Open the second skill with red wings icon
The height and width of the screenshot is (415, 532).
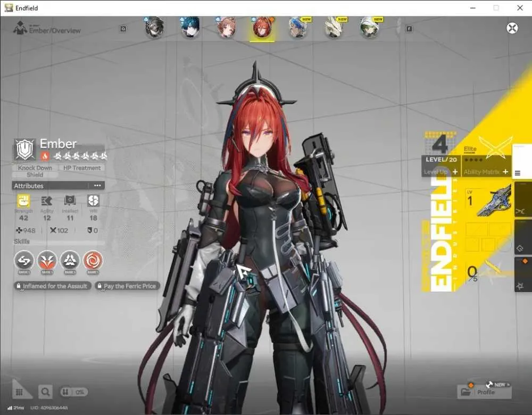(x=47, y=261)
